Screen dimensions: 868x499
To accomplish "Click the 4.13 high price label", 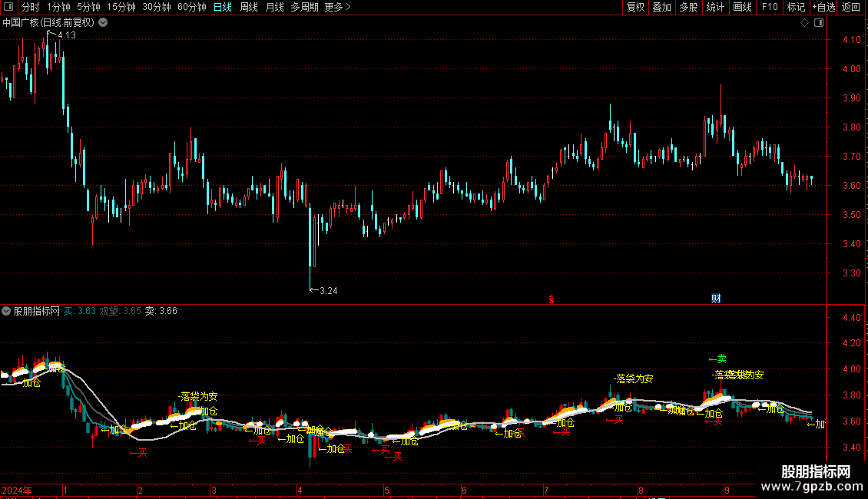I will 66,35.
